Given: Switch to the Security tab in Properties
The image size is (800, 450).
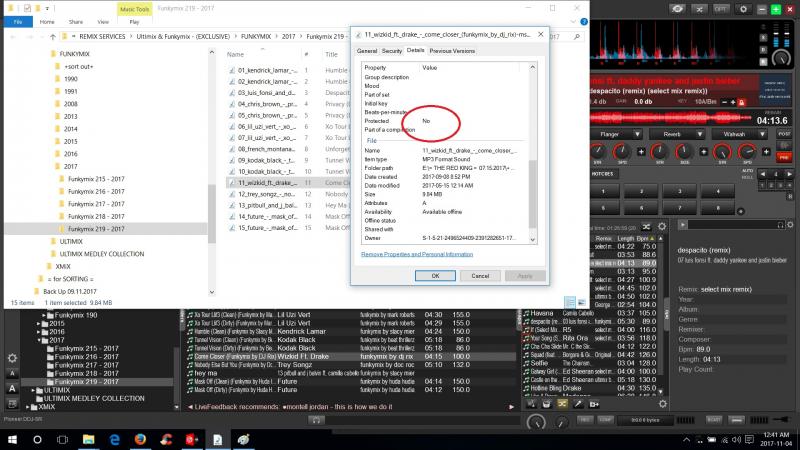Looking at the screenshot, I should pos(391,51).
